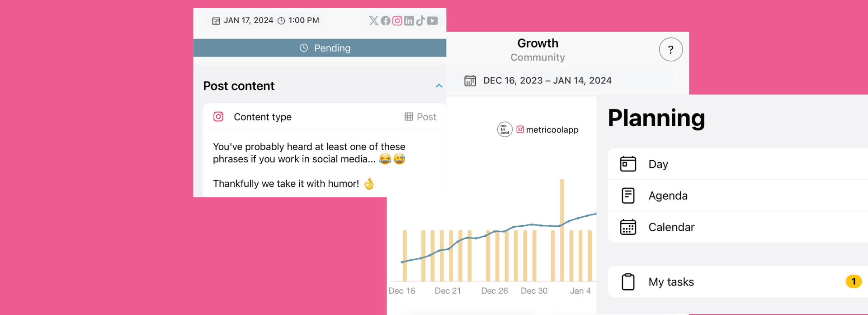Open the Calendar planning view
868x315 pixels.
click(671, 227)
